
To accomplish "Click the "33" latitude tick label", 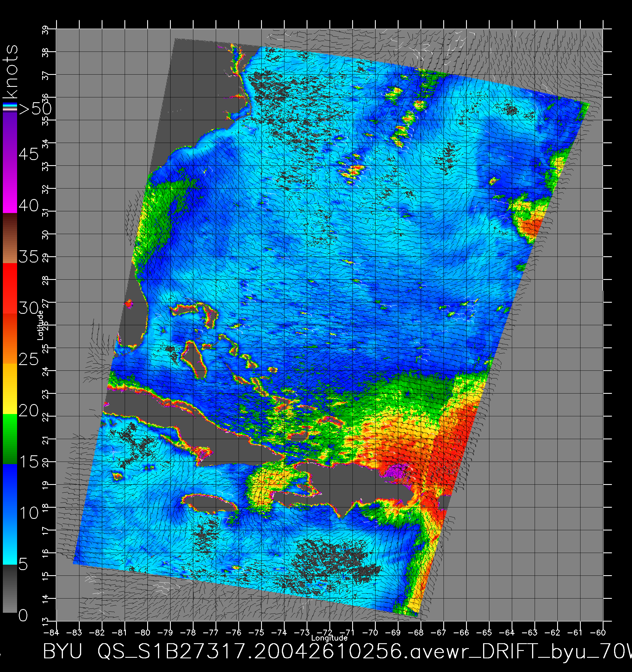I will (x=45, y=167).
